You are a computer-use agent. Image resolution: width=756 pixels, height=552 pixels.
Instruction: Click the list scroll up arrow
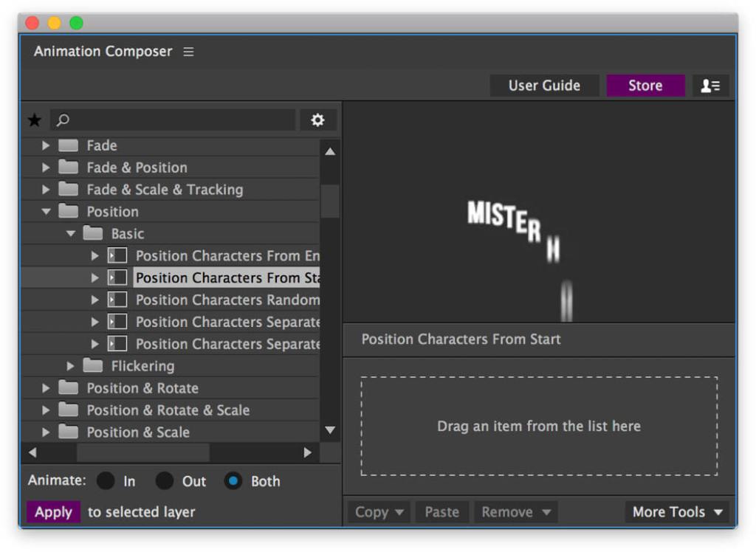[330, 151]
